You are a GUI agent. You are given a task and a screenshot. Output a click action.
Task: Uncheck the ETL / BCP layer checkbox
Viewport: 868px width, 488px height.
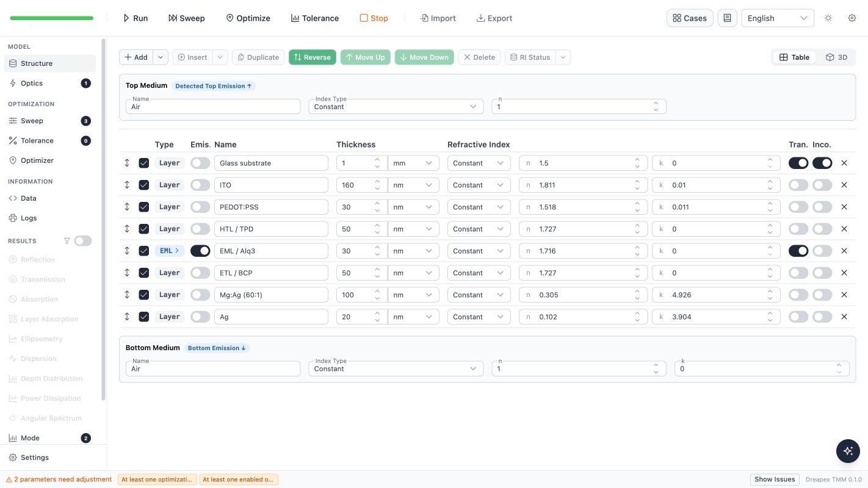[144, 273]
